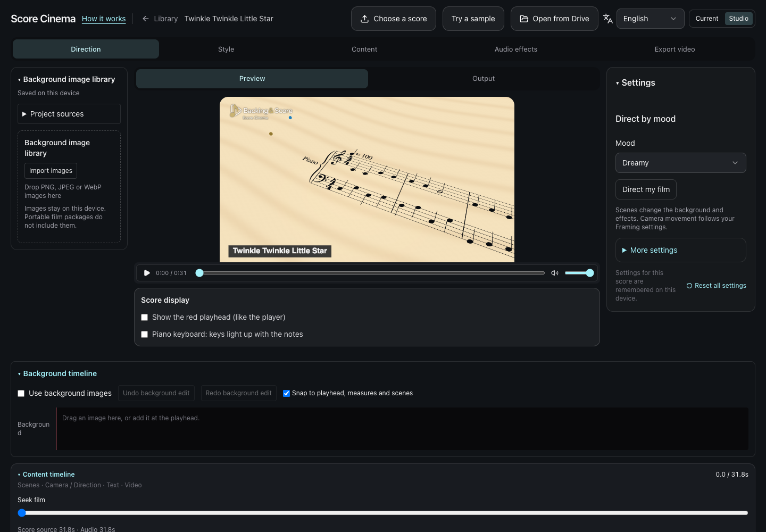Click the Twinkle Twinkle Little Star caption overlay
The height and width of the screenshot is (532, 766).
[x=280, y=251]
